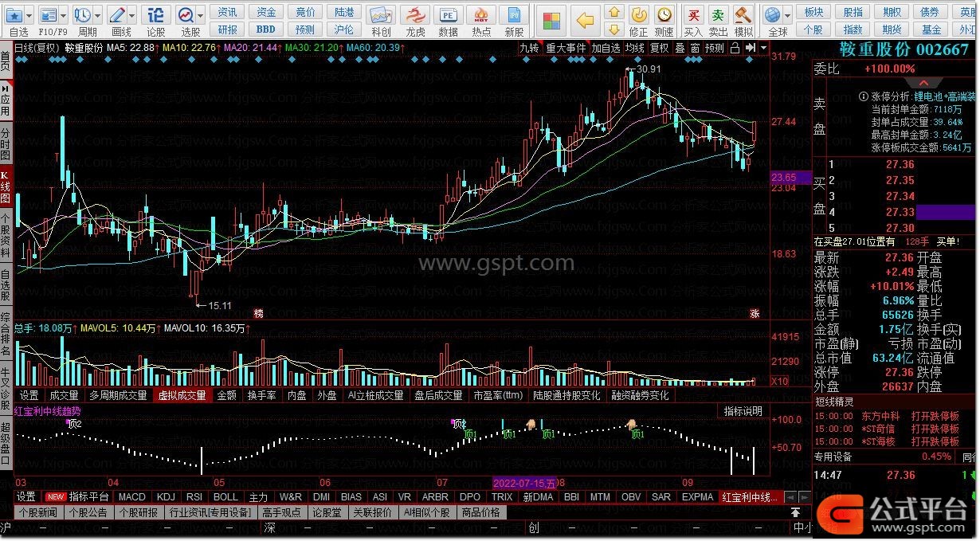
Task: Click the purple bar beside buy level 4
Action: (946, 212)
